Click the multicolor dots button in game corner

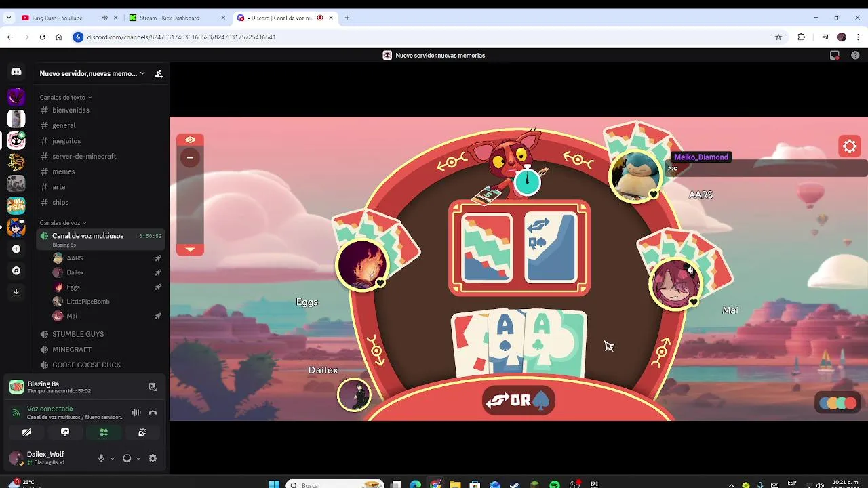(837, 403)
